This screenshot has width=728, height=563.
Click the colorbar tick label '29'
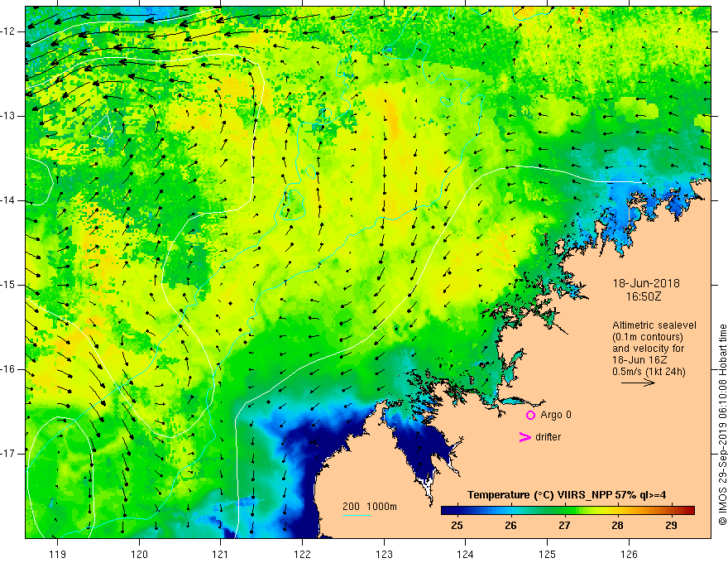(671, 526)
